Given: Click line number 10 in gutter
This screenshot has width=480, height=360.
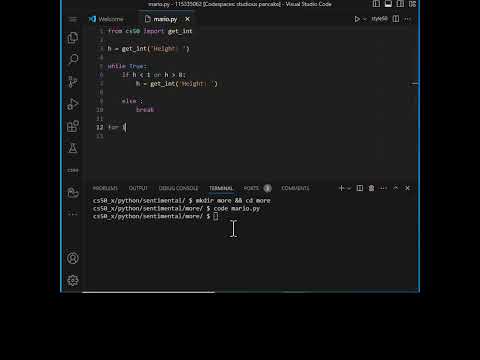Looking at the screenshot, I should [x=100, y=110].
